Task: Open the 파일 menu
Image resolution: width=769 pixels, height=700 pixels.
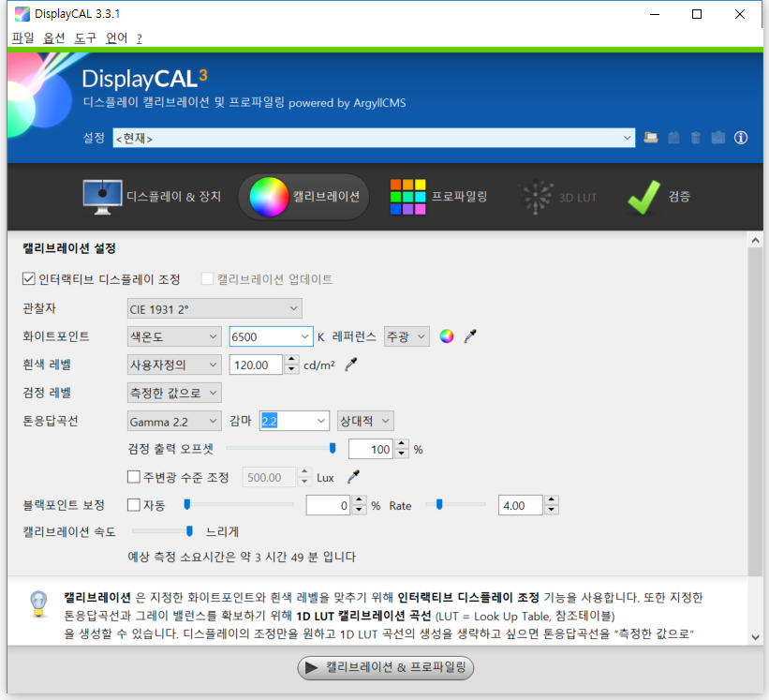Action: coord(22,38)
